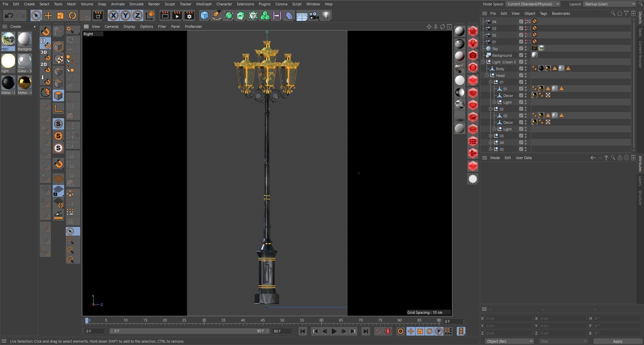The image size is (644, 345).
Task: Toggle Y axis lock
Action: pos(125,15)
